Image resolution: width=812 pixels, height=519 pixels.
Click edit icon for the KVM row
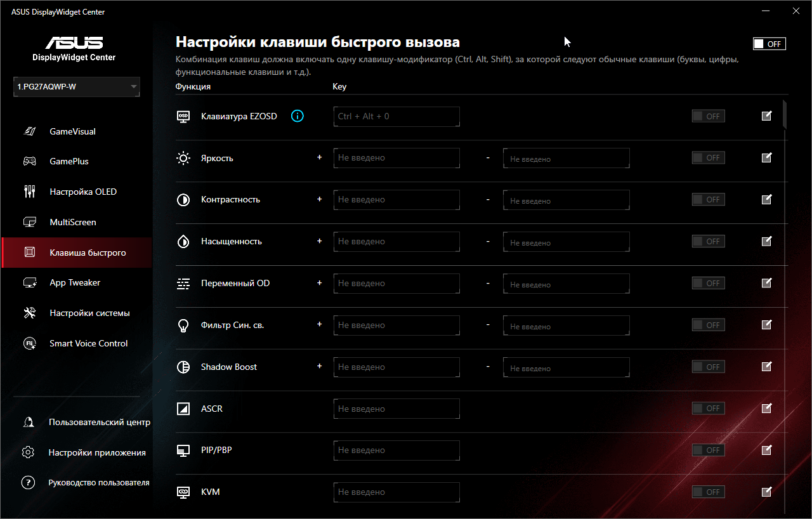click(766, 492)
